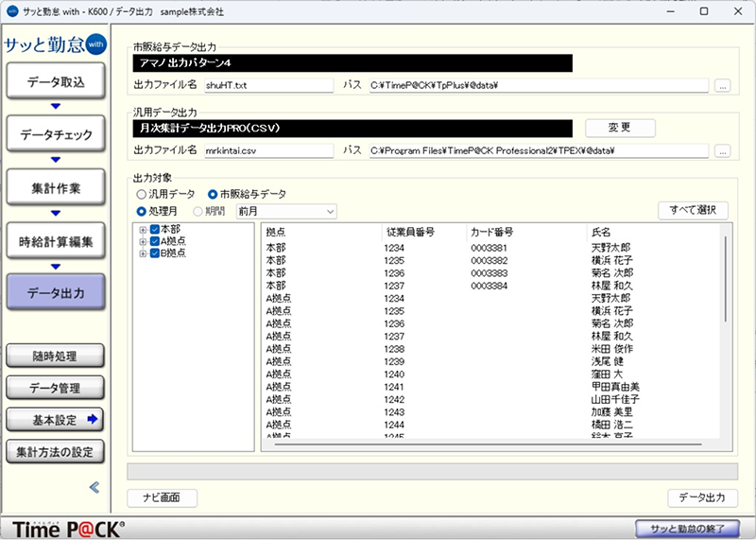Click the TpPlus path field

539,85
